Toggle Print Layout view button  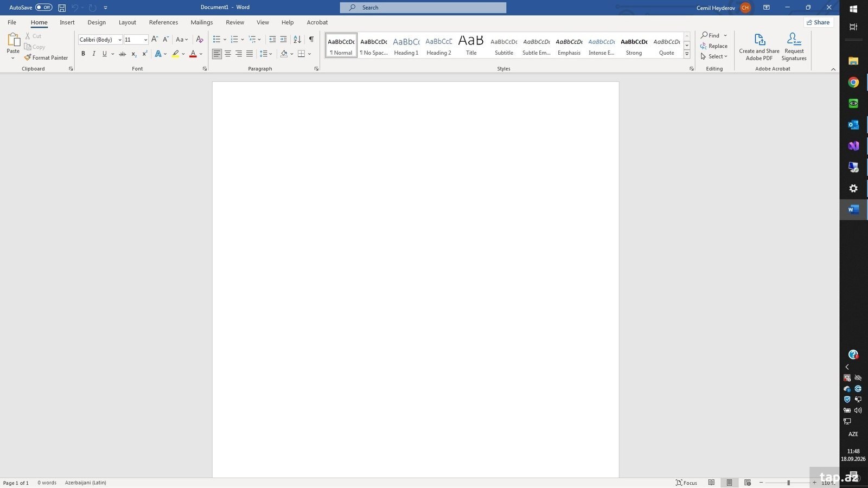point(729,483)
